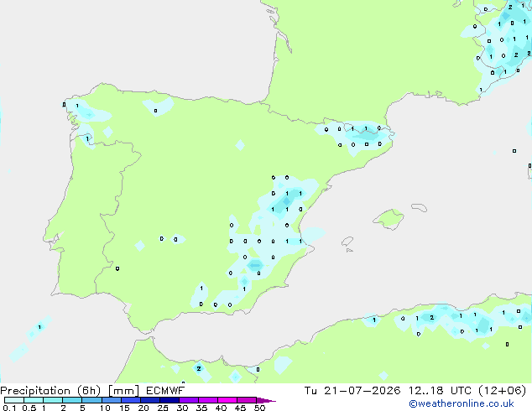
Task: Click the "[mm]" unit label
Action: tap(124, 391)
